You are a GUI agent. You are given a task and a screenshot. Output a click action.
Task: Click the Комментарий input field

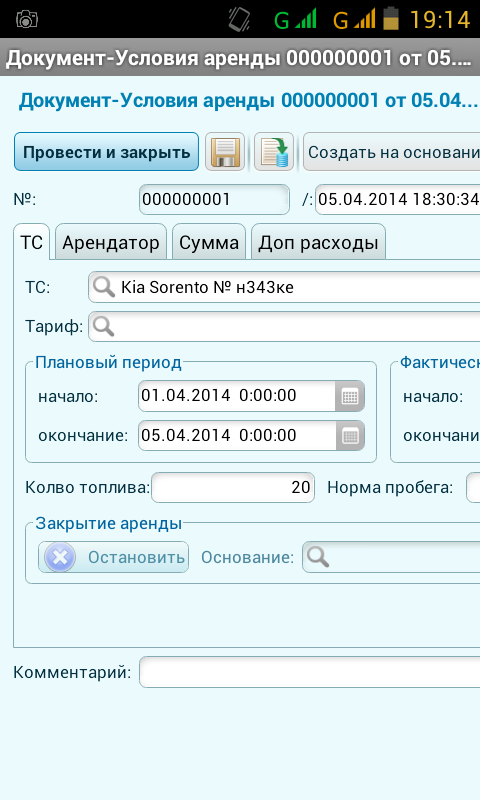(310, 672)
